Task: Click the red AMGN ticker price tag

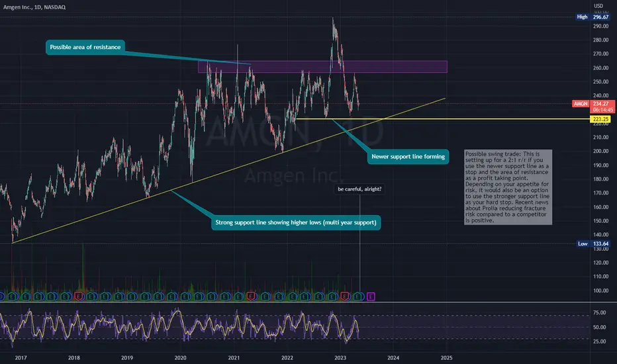Action: 581,104
